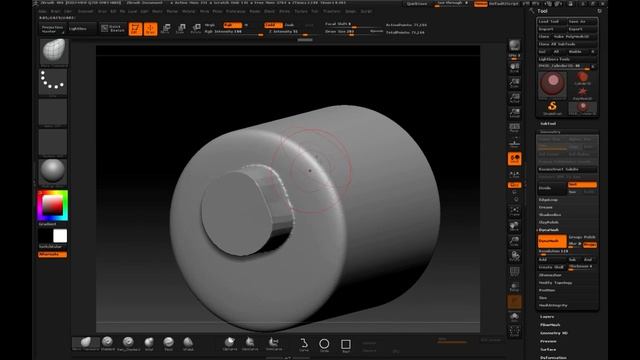Expand the Preview section
This screenshot has height=360, width=640.
pyautogui.click(x=548, y=341)
